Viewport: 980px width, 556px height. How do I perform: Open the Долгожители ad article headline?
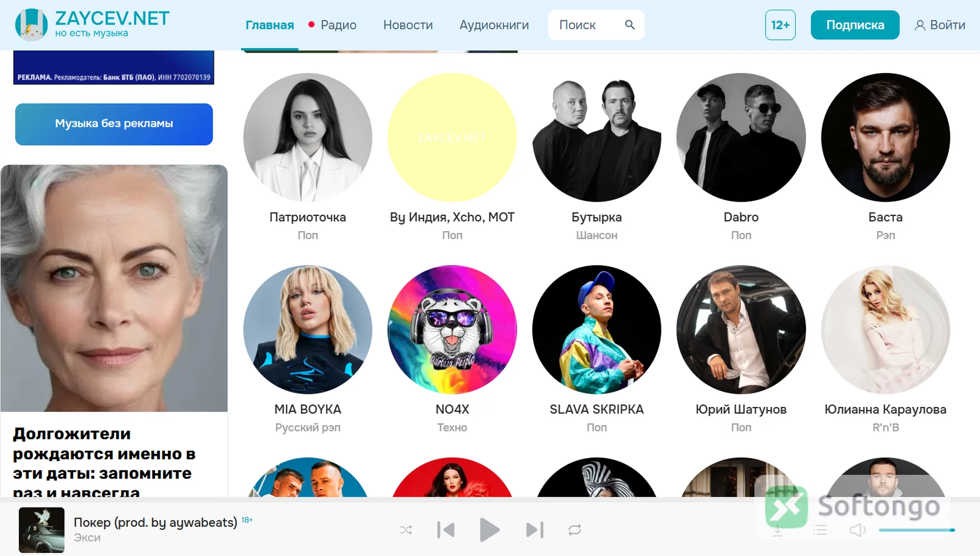(x=104, y=462)
